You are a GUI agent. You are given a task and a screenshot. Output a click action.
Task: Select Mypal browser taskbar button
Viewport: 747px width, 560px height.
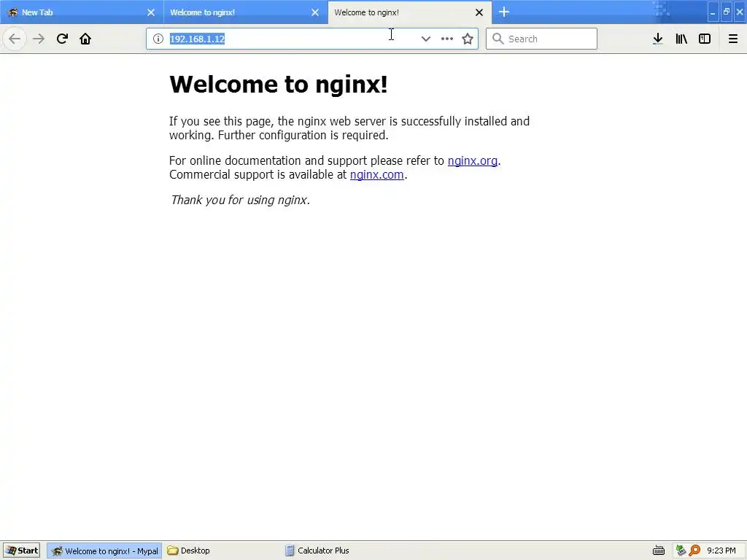(104, 551)
